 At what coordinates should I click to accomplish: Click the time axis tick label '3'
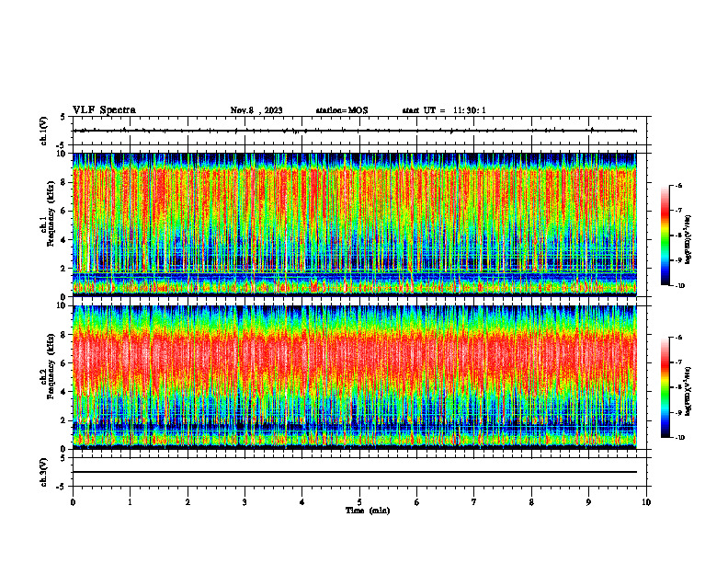point(245,502)
